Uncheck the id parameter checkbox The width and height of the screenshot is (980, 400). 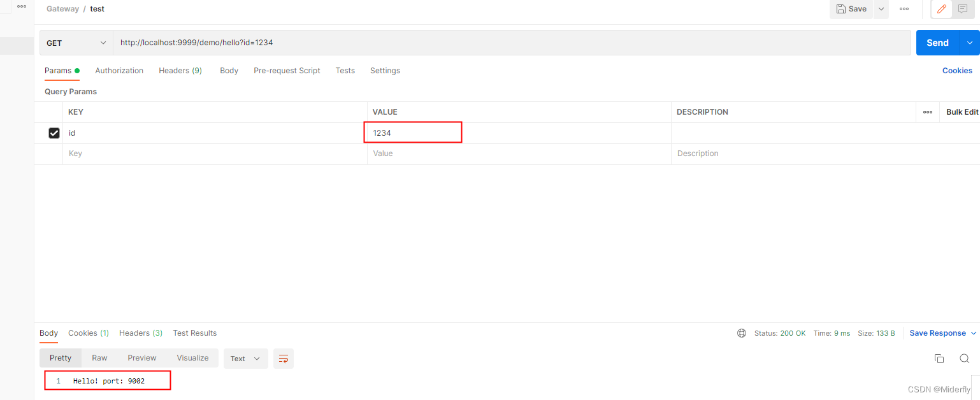click(54, 133)
